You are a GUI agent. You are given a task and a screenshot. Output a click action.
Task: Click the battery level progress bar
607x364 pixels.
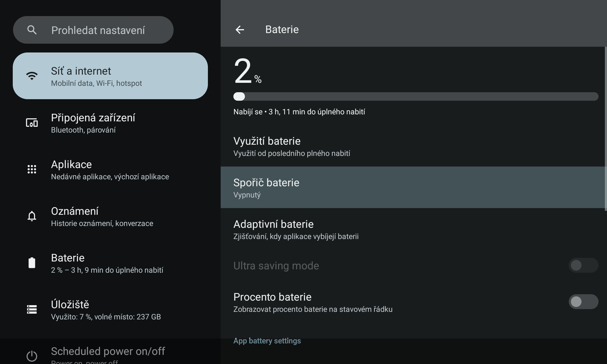[416, 96]
